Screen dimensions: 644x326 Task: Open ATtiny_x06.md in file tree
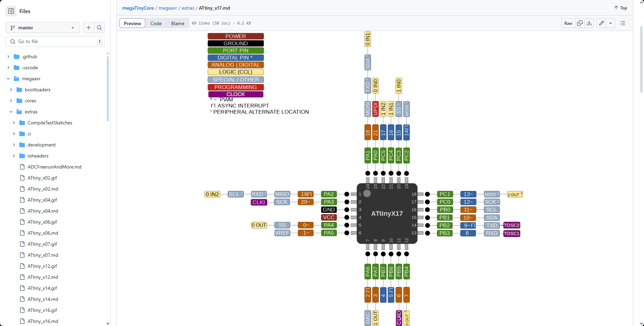coord(43,233)
